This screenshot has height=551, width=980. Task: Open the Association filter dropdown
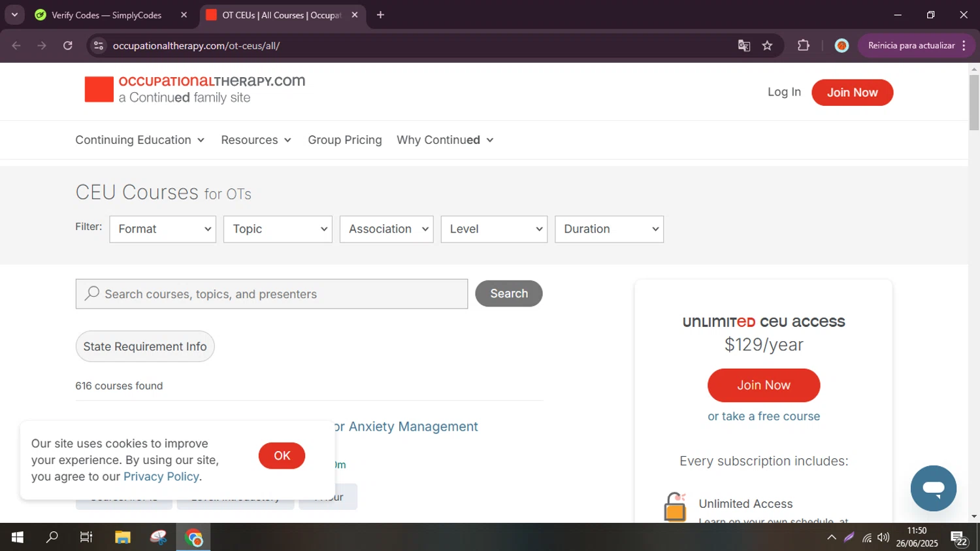[x=387, y=229]
